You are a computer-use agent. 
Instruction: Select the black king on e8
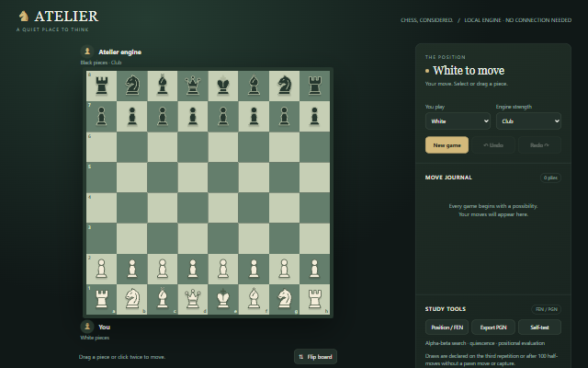(x=223, y=86)
